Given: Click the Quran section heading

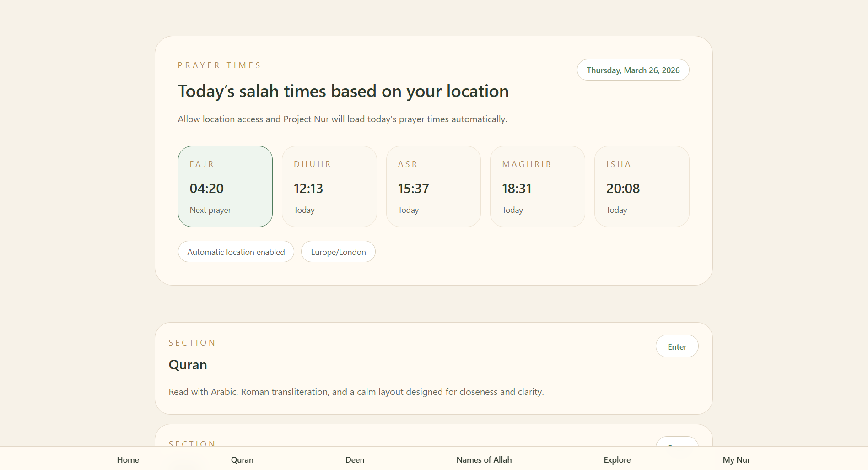Looking at the screenshot, I should (x=188, y=365).
